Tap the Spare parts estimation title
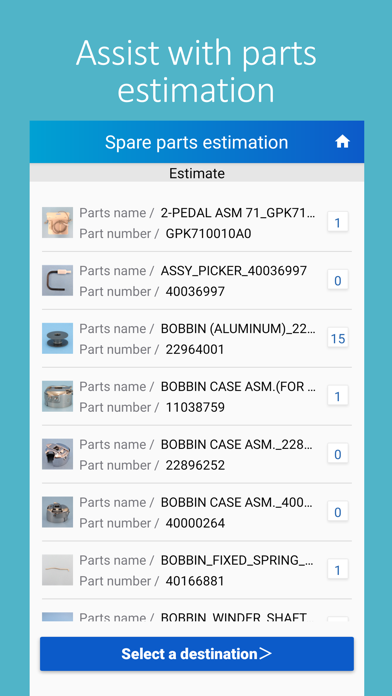The width and height of the screenshot is (392, 696). [x=197, y=142]
